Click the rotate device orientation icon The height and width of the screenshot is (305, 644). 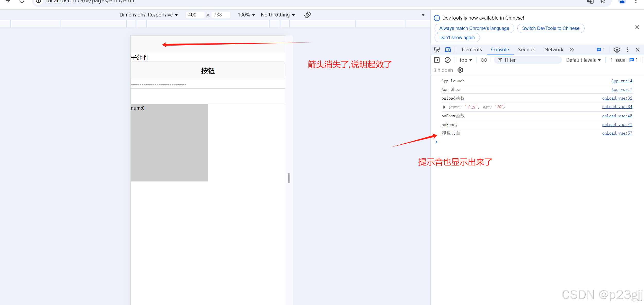[x=308, y=15]
